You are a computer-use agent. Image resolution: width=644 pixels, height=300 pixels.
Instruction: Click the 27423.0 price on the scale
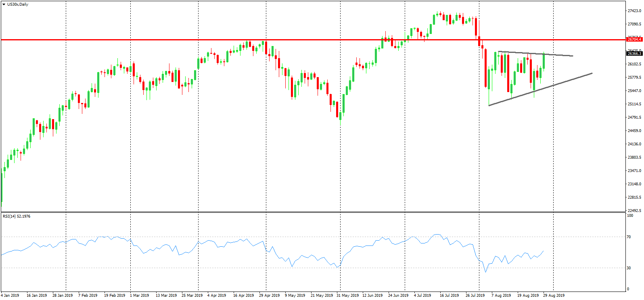pyautogui.click(x=634, y=11)
